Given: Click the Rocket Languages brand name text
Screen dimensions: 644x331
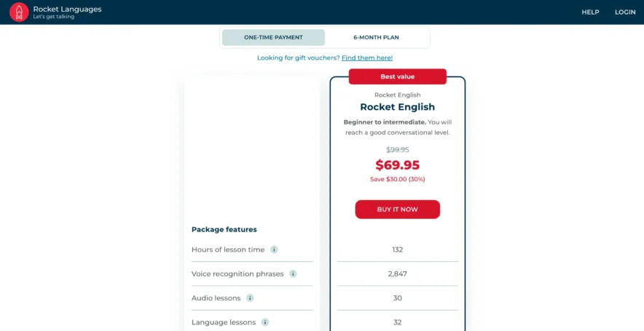Looking at the screenshot, I should tap(67, 9).
